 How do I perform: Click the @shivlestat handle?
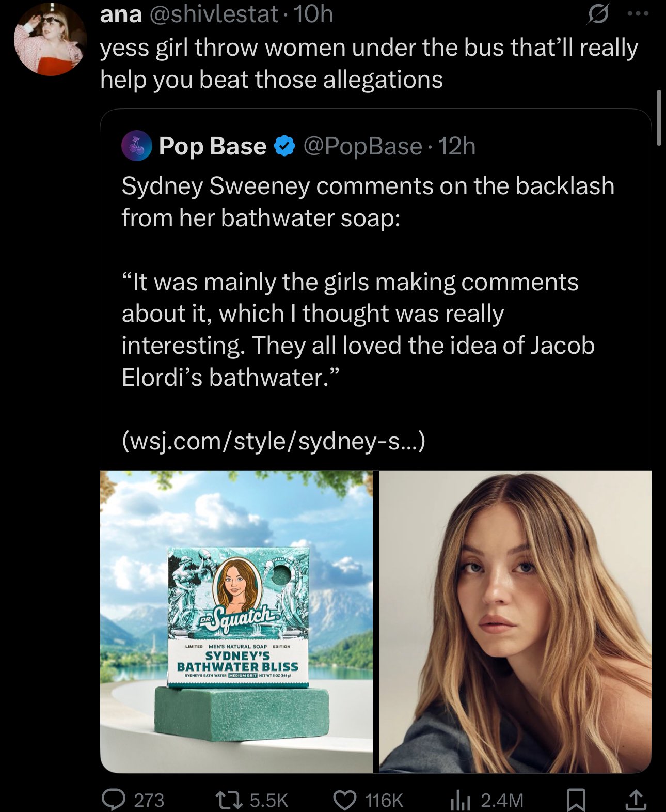pyautogui.click(x=214, y=14)
